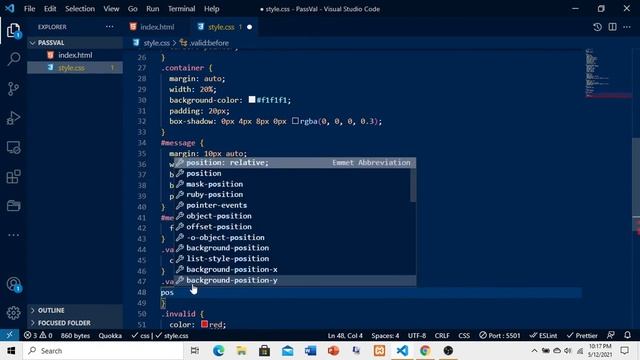Expand the OUTLINE section
This screenshot has height=360, width=640.
tap(75, 310)
